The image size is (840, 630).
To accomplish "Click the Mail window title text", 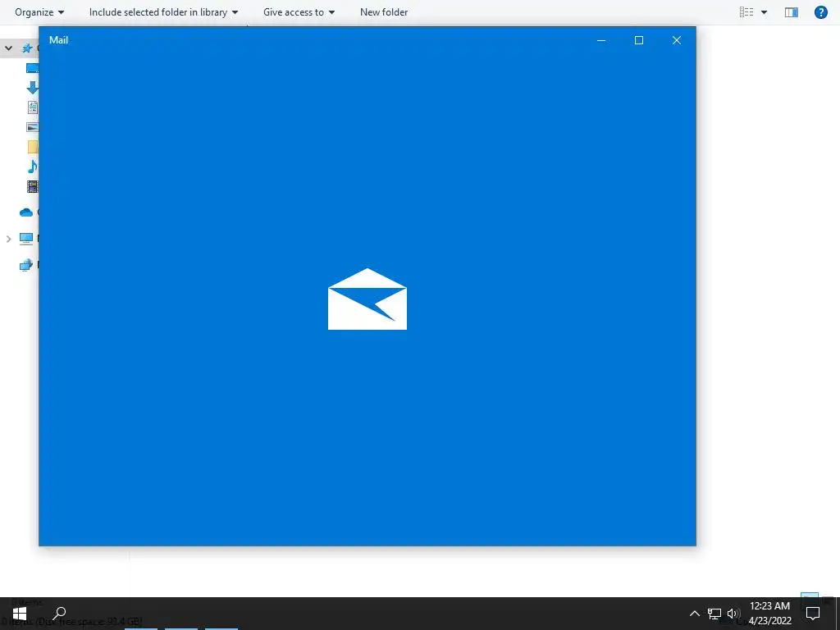I will click(x=58, y=40).
